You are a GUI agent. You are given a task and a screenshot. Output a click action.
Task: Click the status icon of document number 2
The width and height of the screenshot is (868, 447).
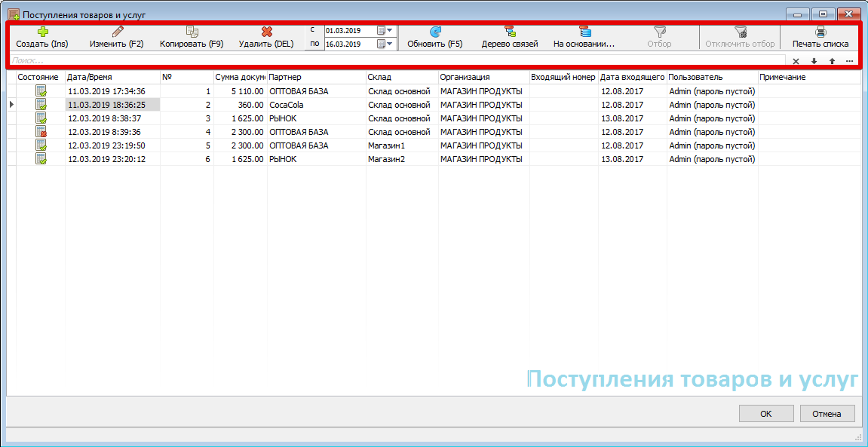(x=41, y=105)
